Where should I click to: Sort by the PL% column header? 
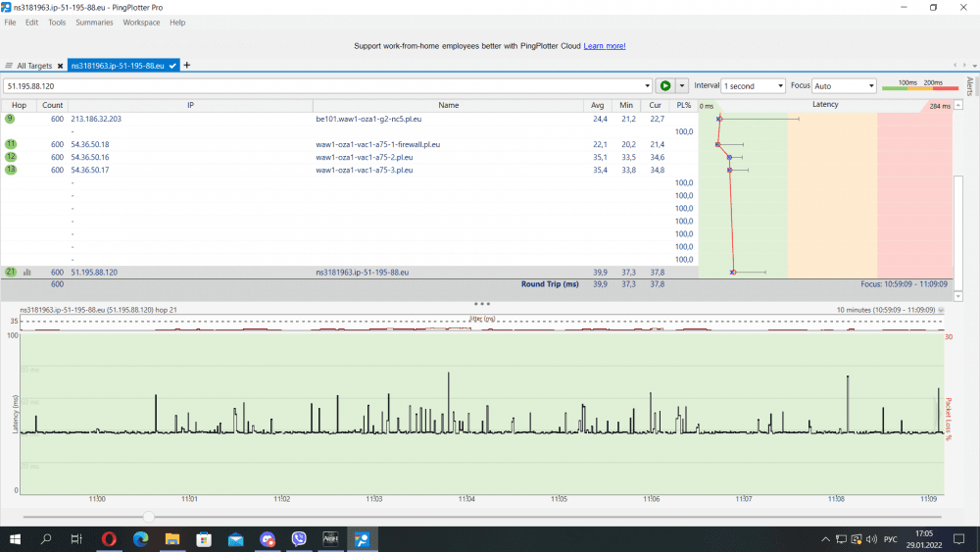coord(683,105)
